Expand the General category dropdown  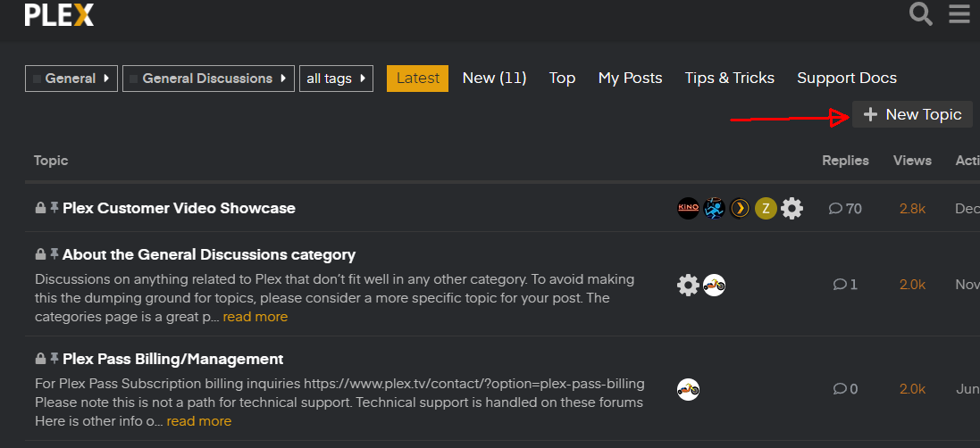pos(71,79)
